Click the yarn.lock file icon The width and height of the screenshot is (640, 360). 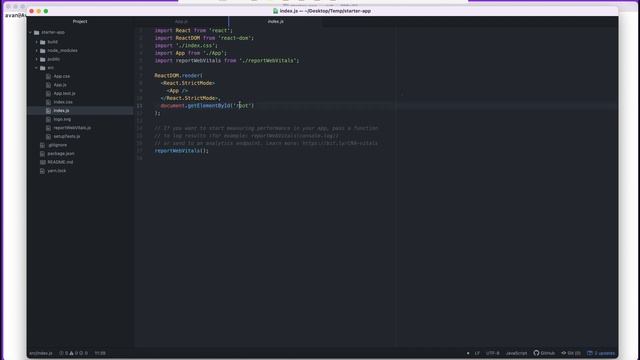(42, 171)
